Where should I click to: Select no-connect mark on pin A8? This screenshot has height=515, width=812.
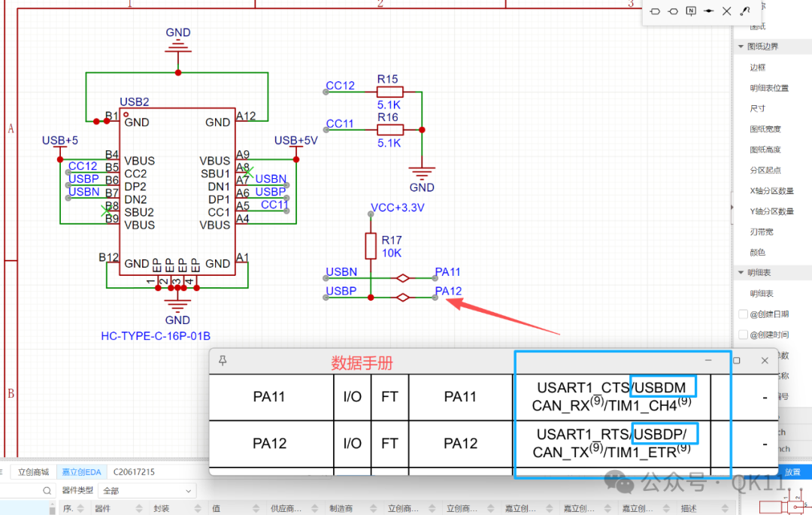[249, 172]
